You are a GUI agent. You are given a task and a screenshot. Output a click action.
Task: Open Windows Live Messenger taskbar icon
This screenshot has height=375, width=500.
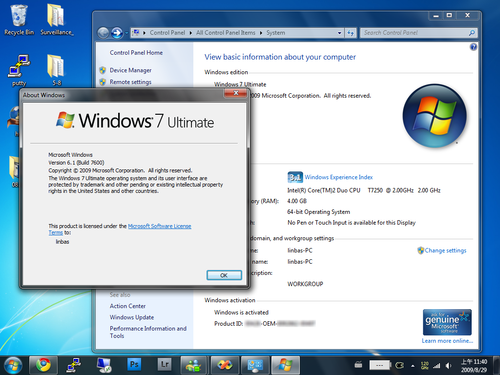[194, 365]
